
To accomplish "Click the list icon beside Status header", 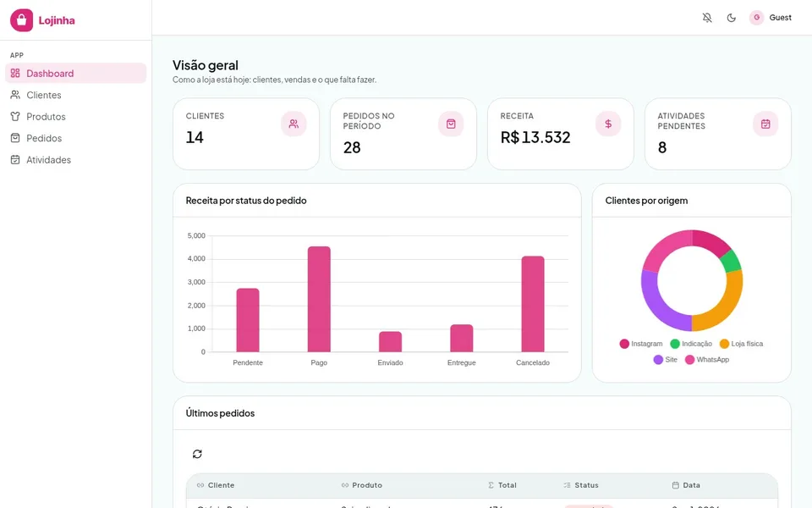I will [567, 485].
